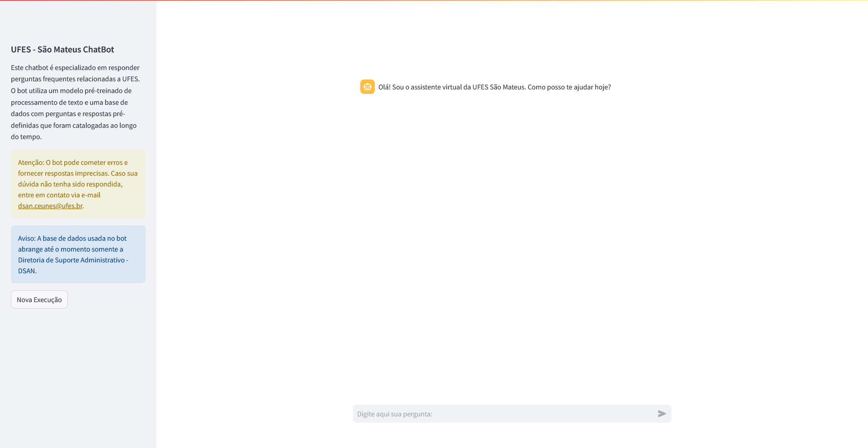Click the send arrow icon
The width and height of the screenshot is (868, 448).
tap(662, 414)
